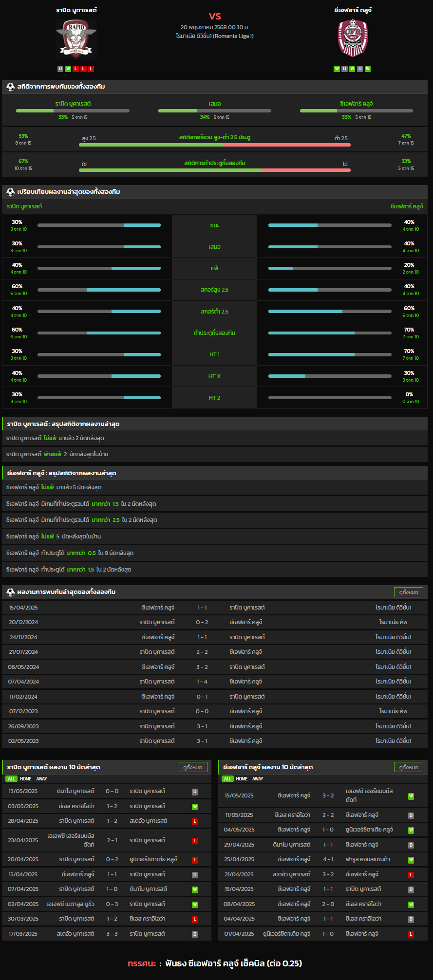The width and height of the screenshot is (433, 980).
Task: Click the 3 - 3 score in Rapid's match list
Action: click(x=112, y=934)
